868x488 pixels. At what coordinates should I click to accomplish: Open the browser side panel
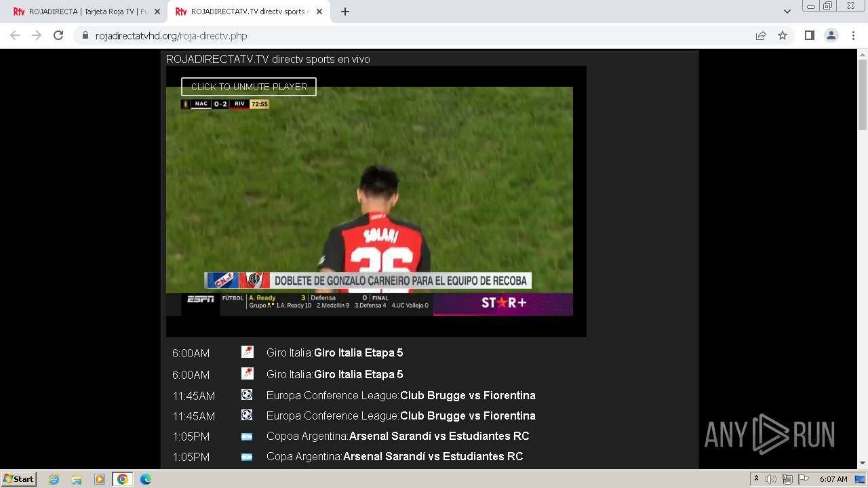[809, 35]
